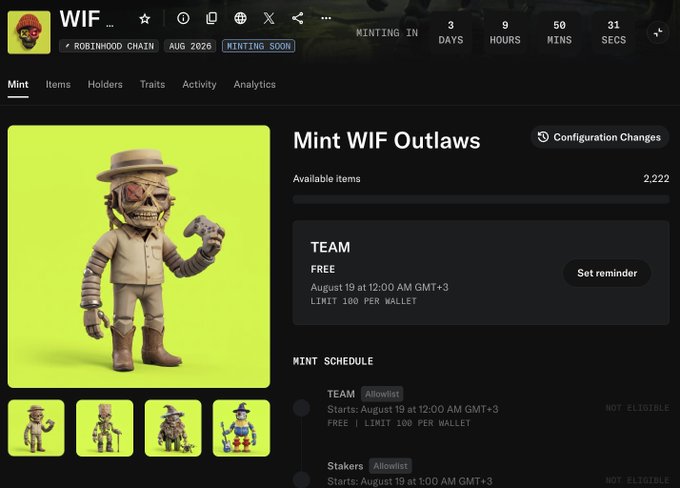Click the available items progress bar
680x488 pixels.
[x=481, y=200]
